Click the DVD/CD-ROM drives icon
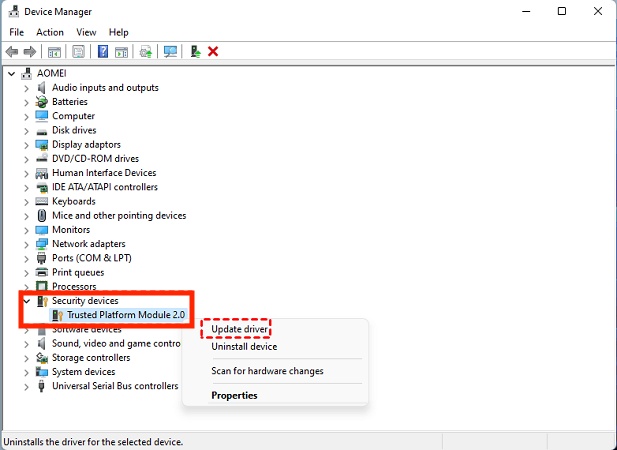Screen dimensions: 617x450 point(41,159)
